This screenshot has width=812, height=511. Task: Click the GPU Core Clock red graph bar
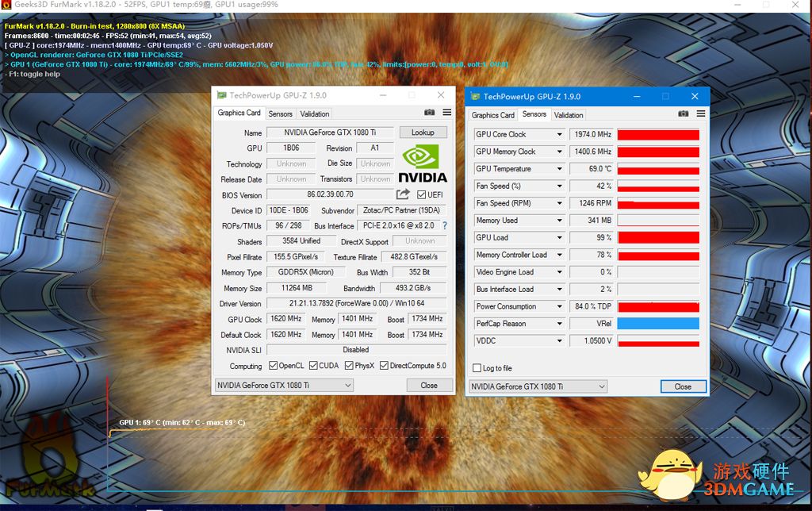tap(658, 135)
